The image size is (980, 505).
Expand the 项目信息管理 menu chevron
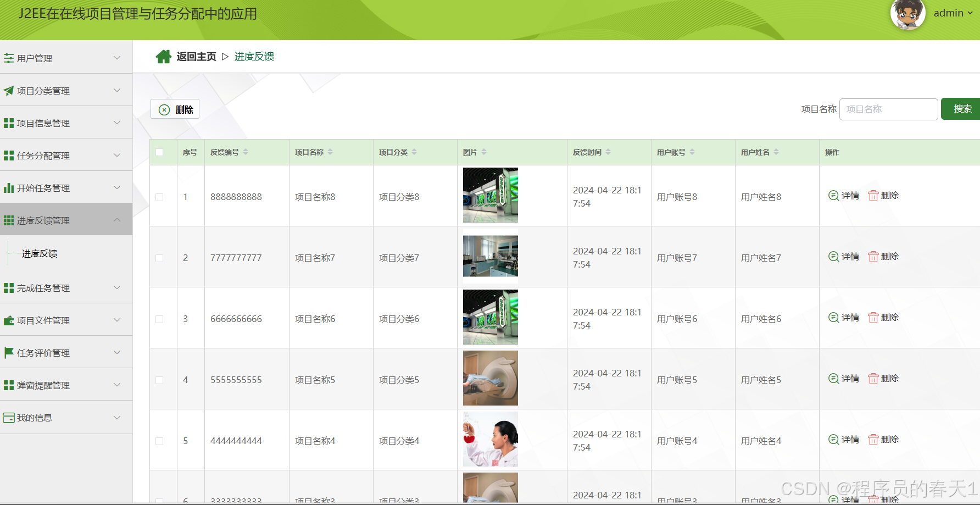(117, 123)
